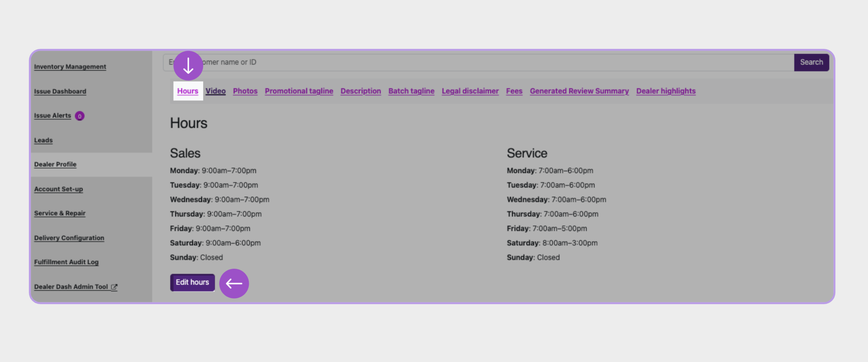
Task: Select Sales Saturday 9:00am–6:00pm row
Action: coord(215,243)
